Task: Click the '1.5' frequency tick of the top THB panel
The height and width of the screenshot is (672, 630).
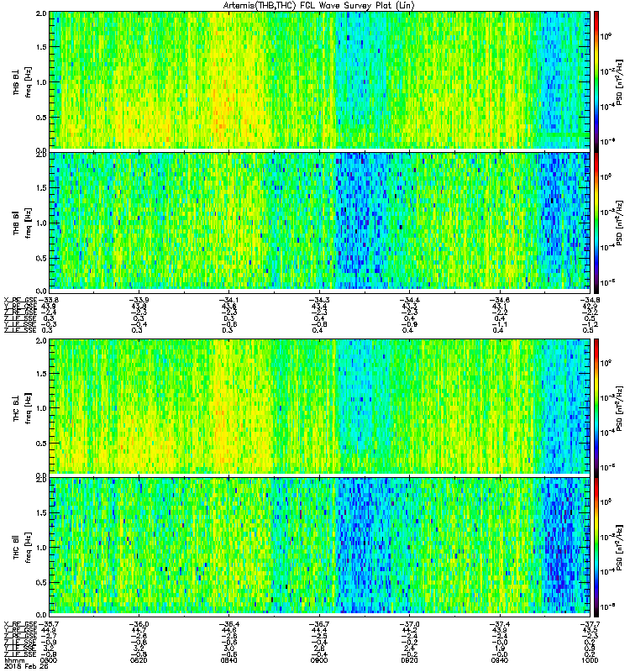Action: tap(41, 47)
